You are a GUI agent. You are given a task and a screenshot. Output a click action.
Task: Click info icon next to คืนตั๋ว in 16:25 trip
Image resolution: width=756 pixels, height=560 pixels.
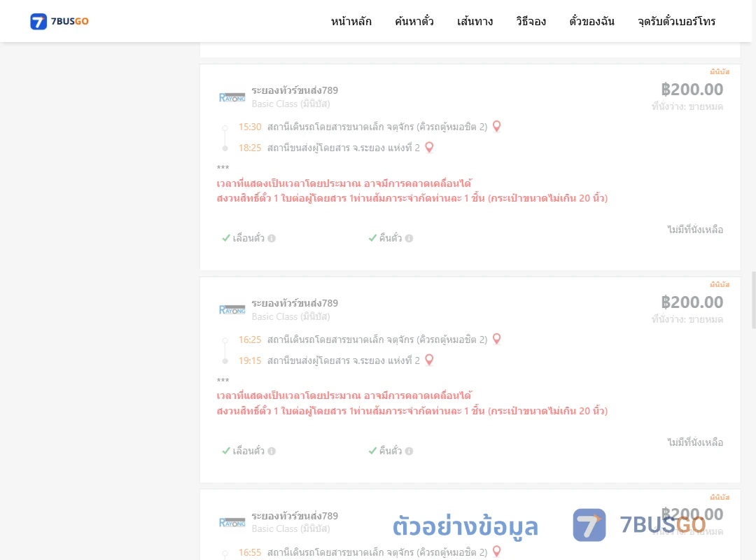pyautogui.click(x=409, y=451)
